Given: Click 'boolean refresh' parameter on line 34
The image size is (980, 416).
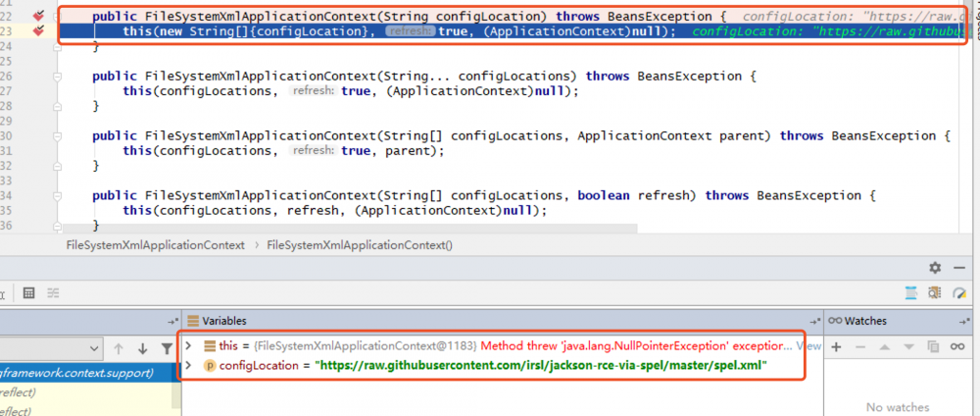Looking at the screenshot, I should [634, 195].
